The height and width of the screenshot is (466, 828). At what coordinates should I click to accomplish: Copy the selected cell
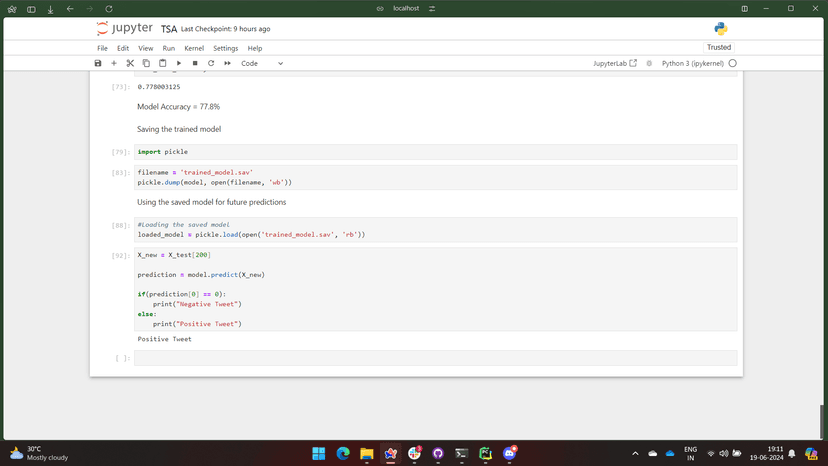(146, 63)
